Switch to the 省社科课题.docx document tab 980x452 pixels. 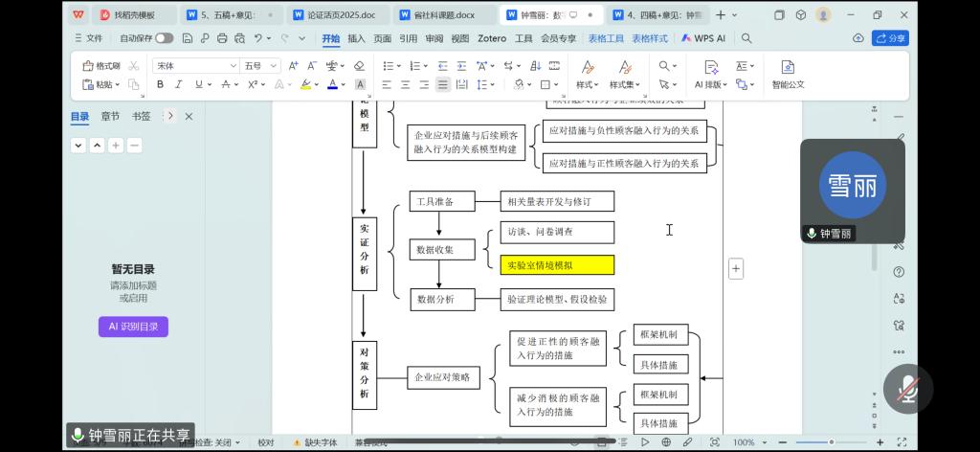click(444, 15)
